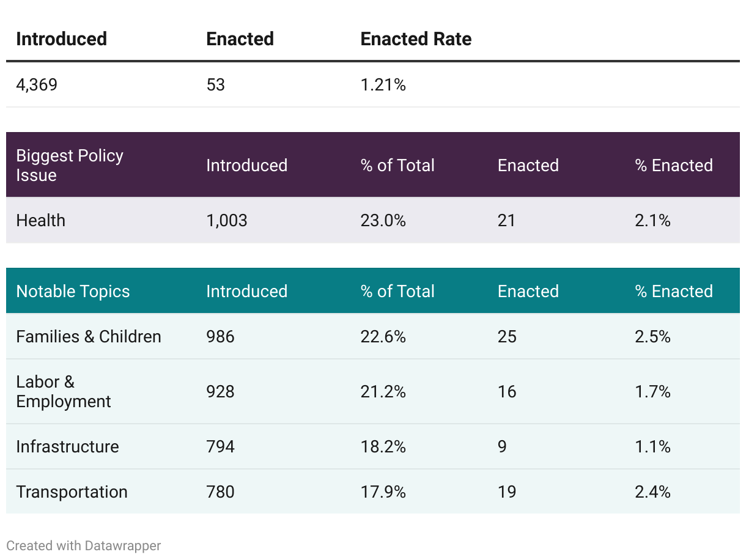This screenshot has height=560, width=746.
Task: Click the 23.0% value for Health
Action: [383, 220]
